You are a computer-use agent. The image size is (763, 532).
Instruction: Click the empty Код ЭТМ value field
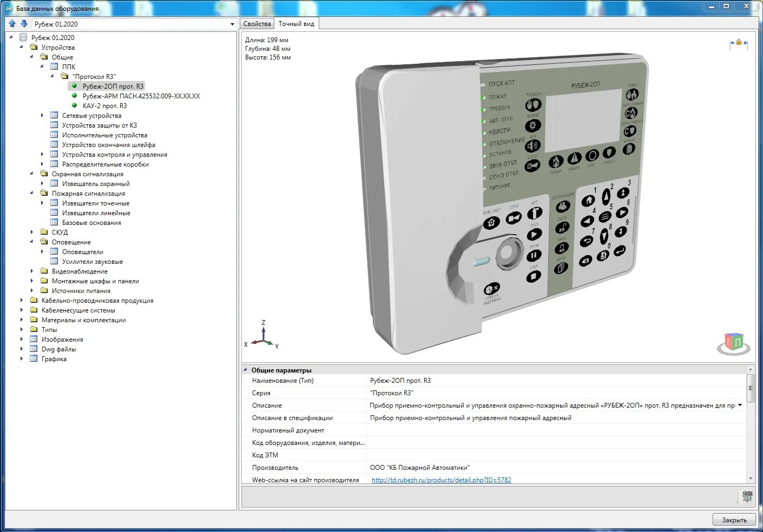click(556, 455)
